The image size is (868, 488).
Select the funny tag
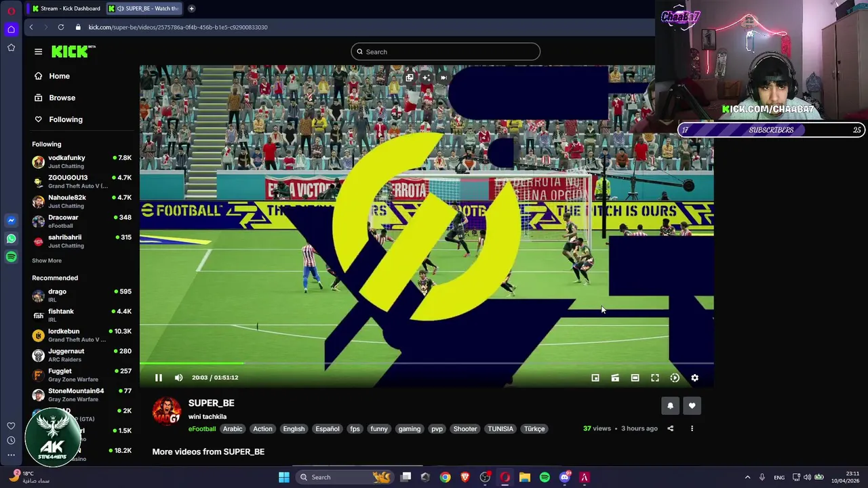(379, 428)
